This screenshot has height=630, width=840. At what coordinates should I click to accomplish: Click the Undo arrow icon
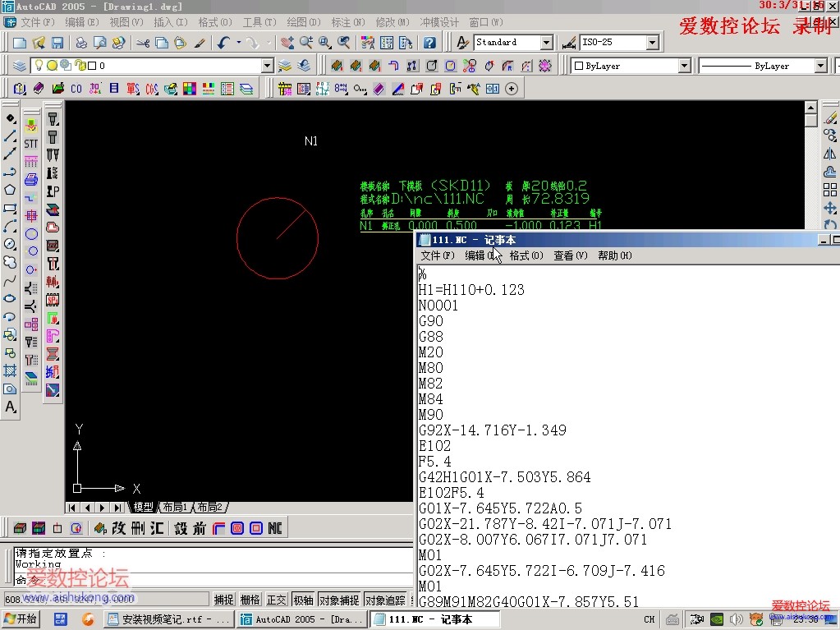(x=224, y=43)
